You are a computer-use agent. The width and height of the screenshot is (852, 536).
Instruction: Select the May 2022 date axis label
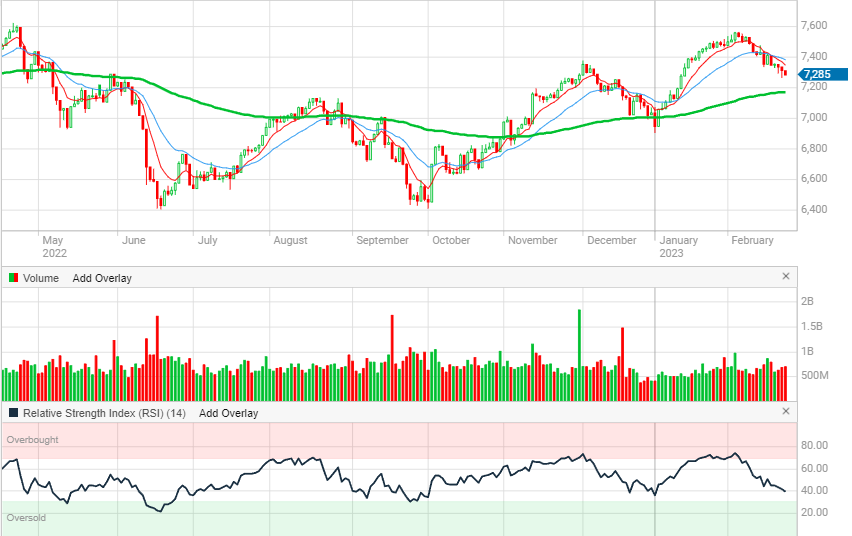(x=53, y=246)
